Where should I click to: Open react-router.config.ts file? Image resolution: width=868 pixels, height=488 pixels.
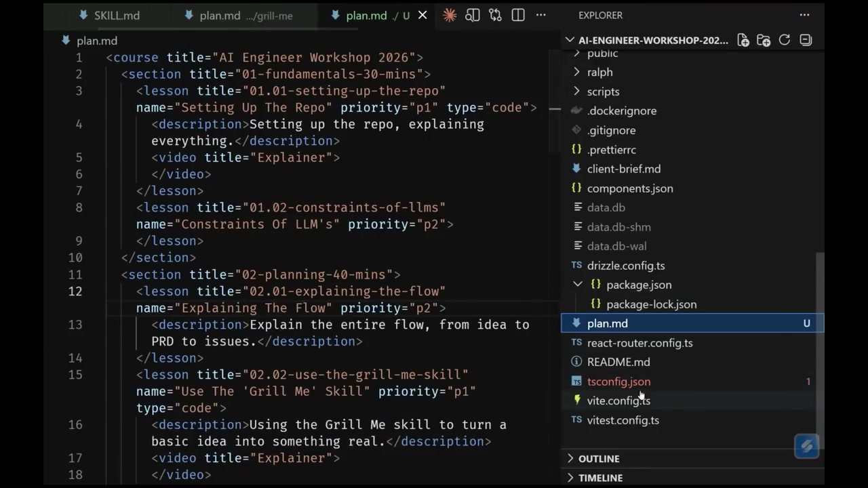click(x=639, y=343)
